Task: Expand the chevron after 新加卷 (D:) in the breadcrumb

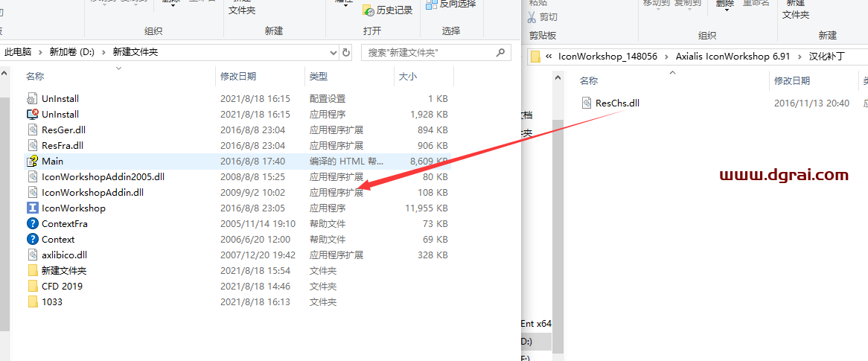Action: [x=104, y=53]
